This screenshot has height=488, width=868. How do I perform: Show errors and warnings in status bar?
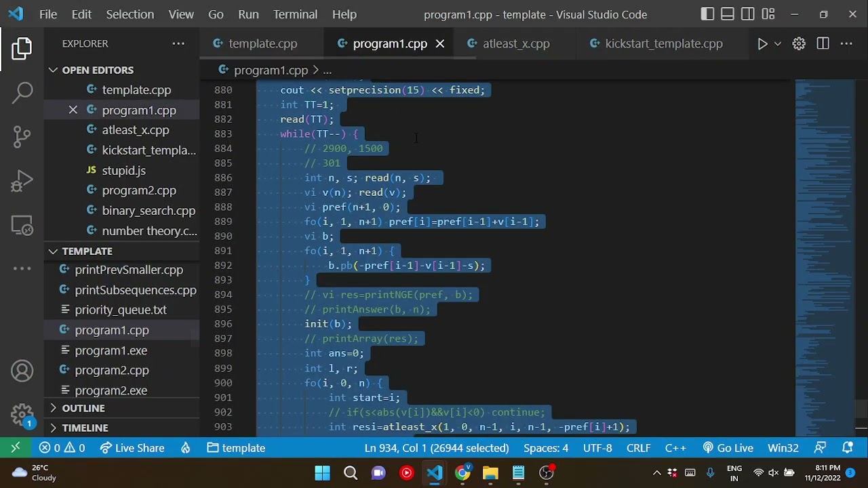62,448
